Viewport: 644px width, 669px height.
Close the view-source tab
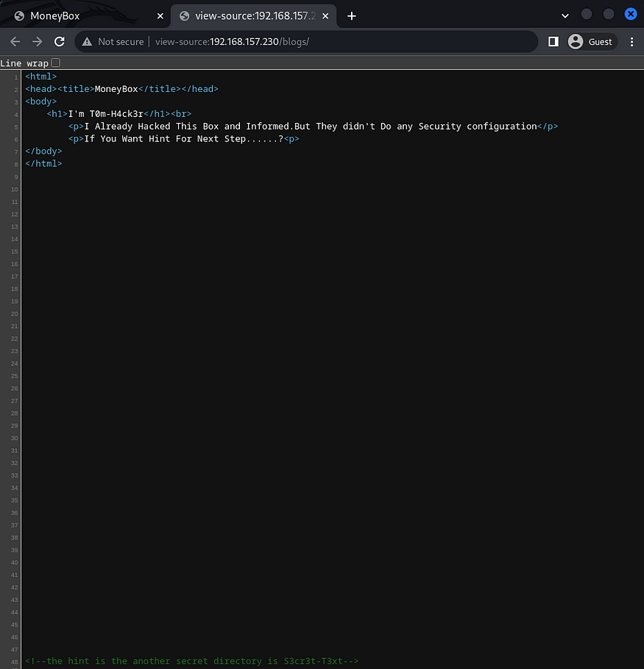pyautogui.click(x=325, y=15)
